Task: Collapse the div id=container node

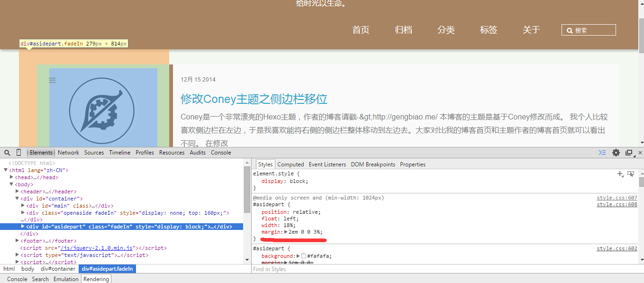Action: click(17, 199)
